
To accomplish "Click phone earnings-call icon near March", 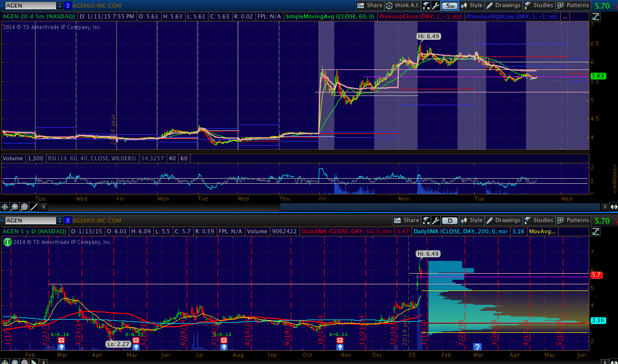I will click(x=61, y=341).
